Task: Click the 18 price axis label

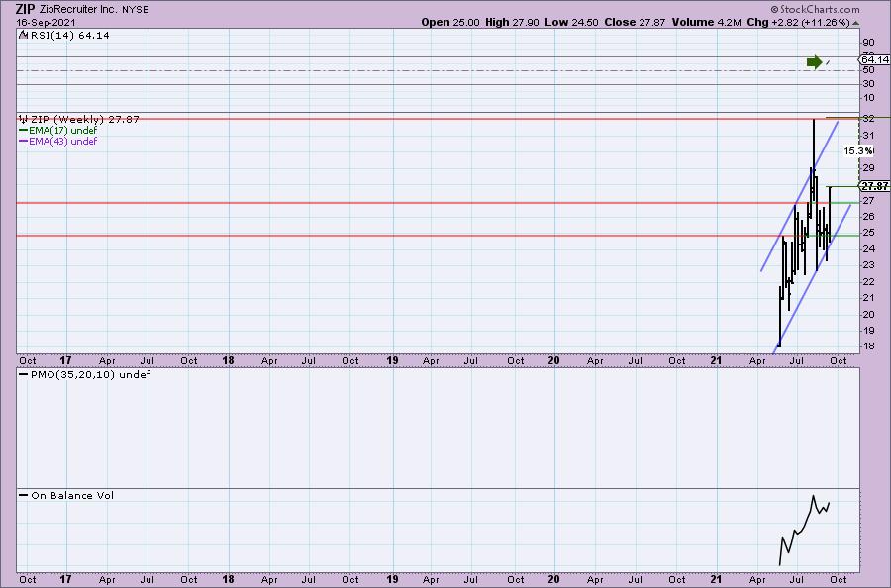Action: [868, 346]
